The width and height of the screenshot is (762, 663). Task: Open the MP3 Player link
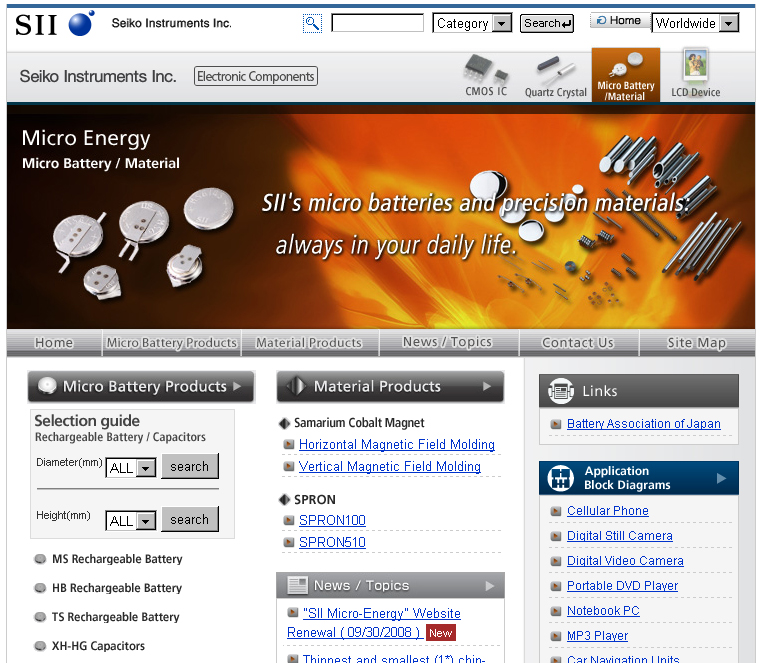(x=597, y=636)
